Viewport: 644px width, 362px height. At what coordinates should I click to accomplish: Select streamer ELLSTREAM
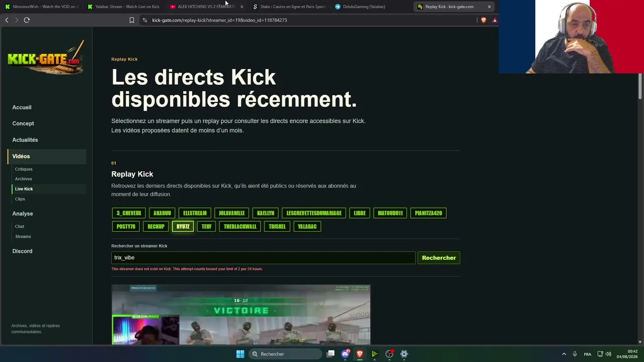tap(195, 213)
